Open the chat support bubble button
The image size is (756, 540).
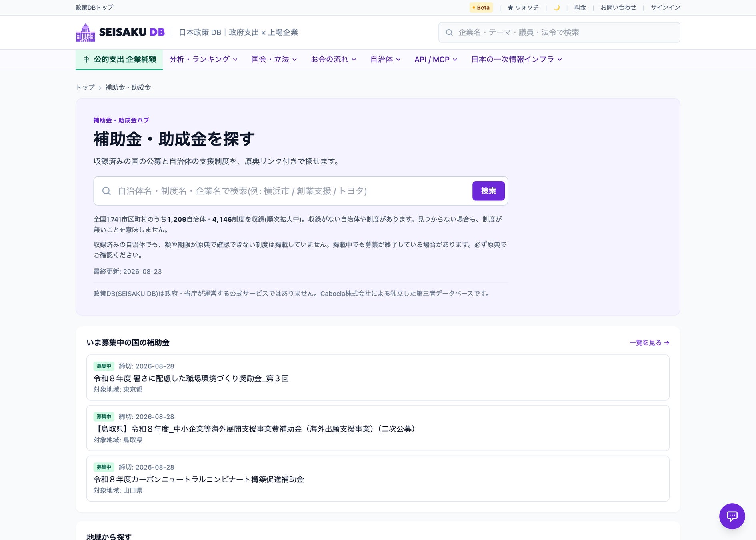coord(732,516)
